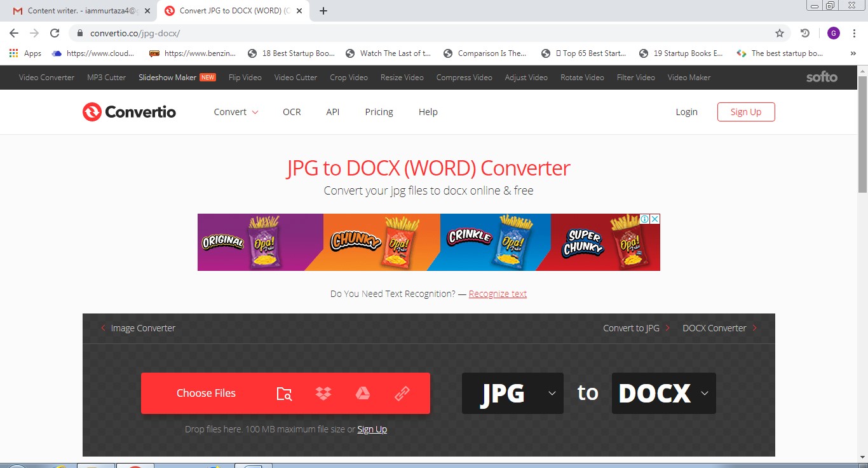Viewport: 868px width, 468px height.
Task: Click the browser back arrow
Action: tap(14, 33)
